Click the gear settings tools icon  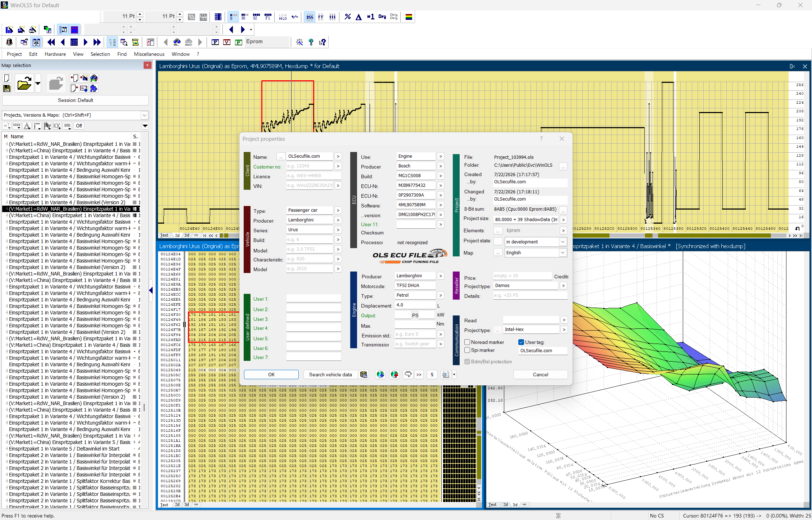pyautogui.click(x=299, y=42)
